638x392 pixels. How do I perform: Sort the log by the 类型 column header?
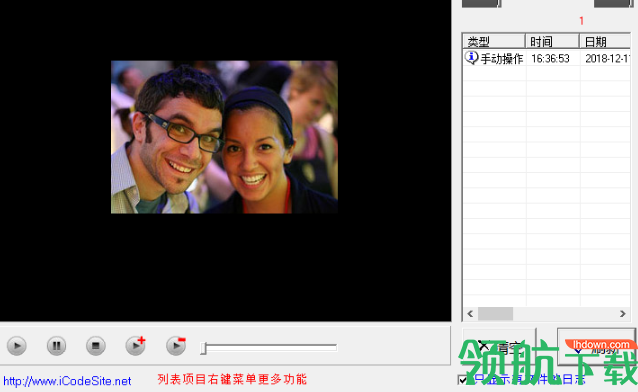(494, 41)
